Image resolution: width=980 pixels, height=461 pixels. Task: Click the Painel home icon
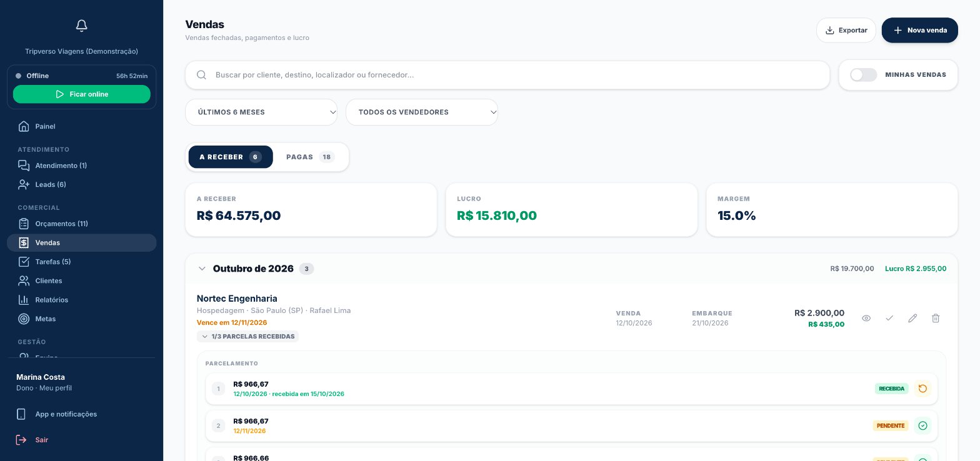[24, 126]
